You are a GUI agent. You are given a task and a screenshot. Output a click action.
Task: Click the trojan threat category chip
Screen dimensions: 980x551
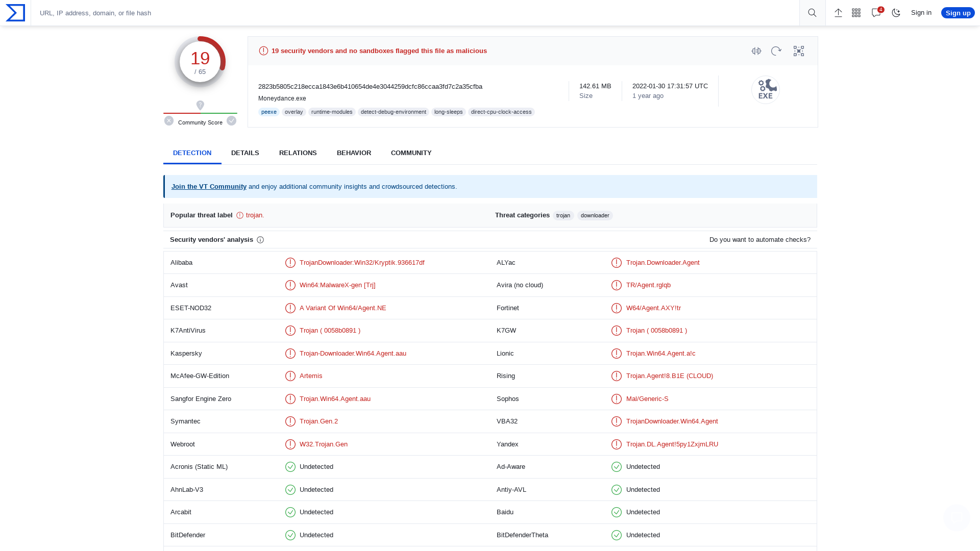563,216
